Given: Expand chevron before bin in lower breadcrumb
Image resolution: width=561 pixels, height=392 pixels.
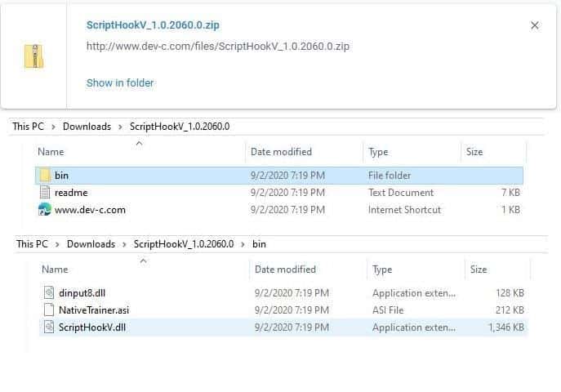Looking at the screenshot, I should coord(243,244).
